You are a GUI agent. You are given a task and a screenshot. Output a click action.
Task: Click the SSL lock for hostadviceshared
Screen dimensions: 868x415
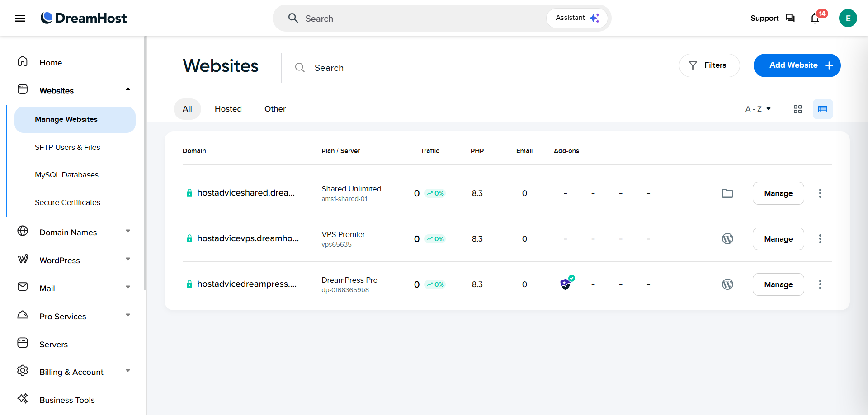click(189, 193)
